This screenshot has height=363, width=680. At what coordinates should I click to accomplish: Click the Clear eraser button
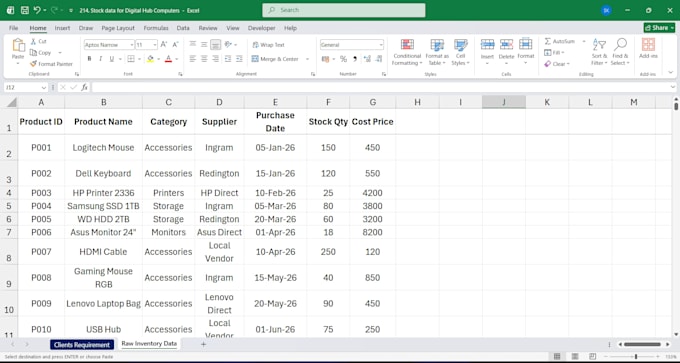557,64
